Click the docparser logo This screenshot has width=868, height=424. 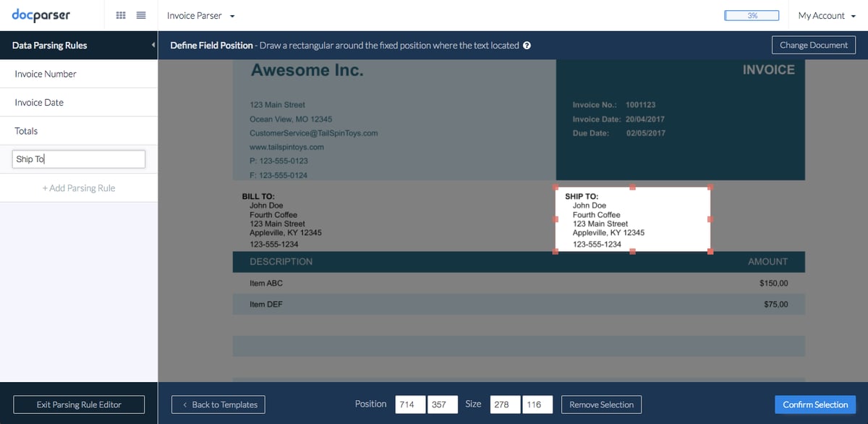[42, 15]
